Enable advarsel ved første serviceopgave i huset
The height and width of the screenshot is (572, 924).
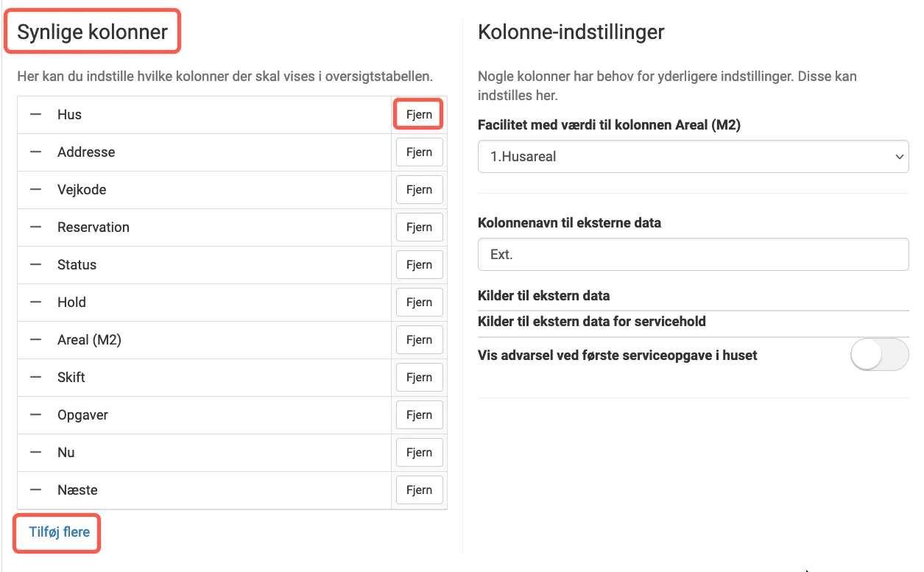point(880,354)
